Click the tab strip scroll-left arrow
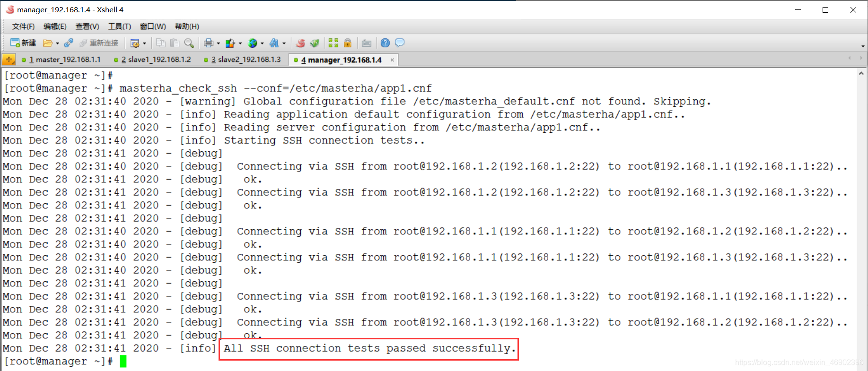This screenshot has width=868, height=371. [850, 58]
